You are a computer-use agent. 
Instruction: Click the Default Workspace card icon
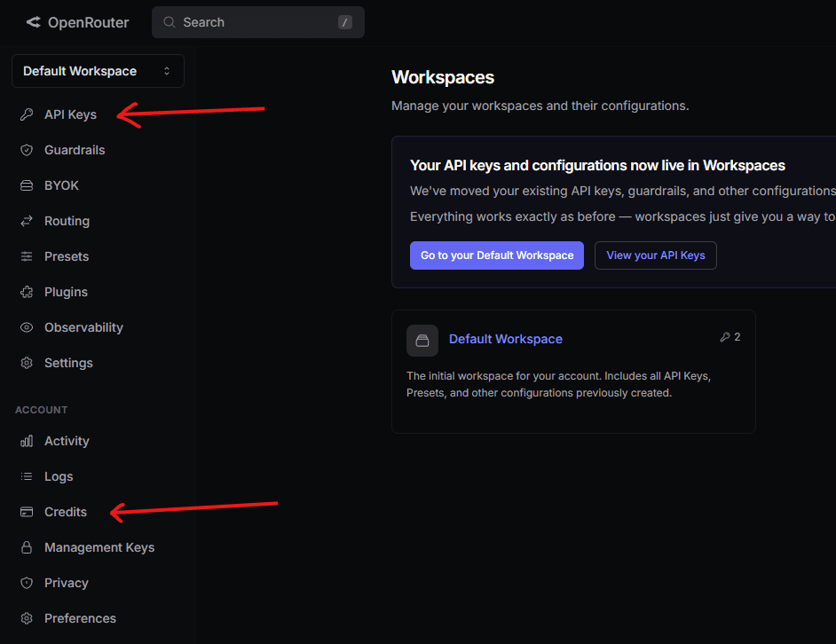[x=422, y=341]
